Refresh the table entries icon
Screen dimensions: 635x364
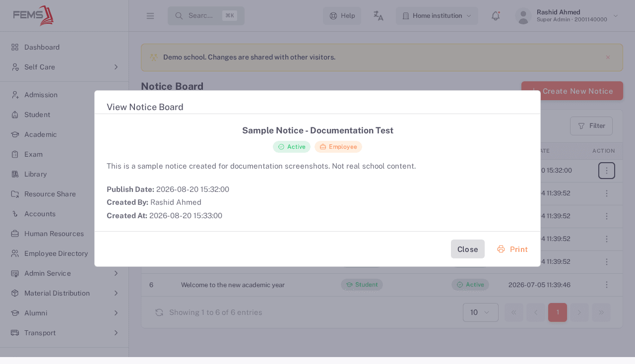pos(159,312)
